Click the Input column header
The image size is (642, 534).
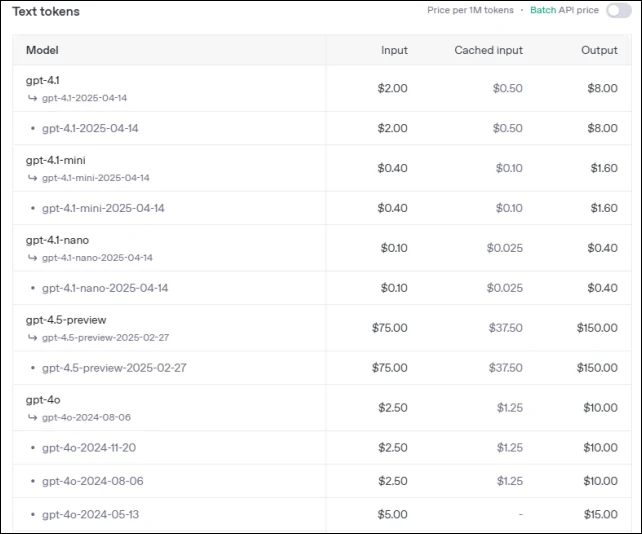coord(394,50)
